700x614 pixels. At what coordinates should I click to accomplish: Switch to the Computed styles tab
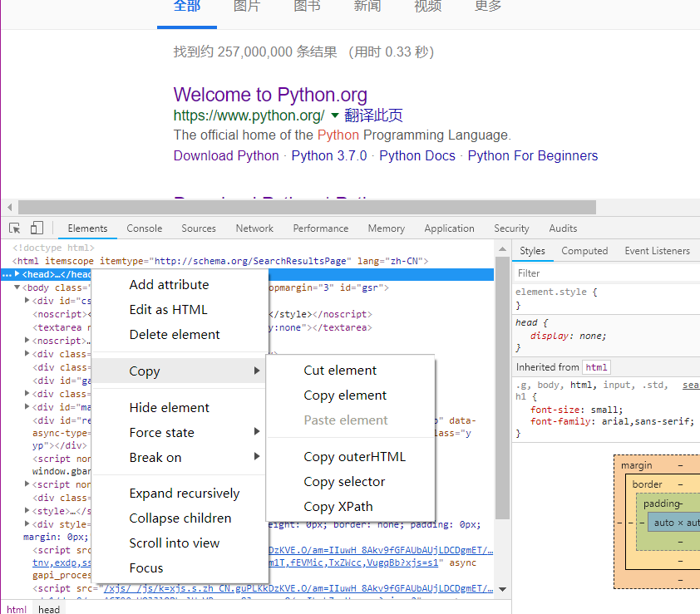(x=584, y=251)
